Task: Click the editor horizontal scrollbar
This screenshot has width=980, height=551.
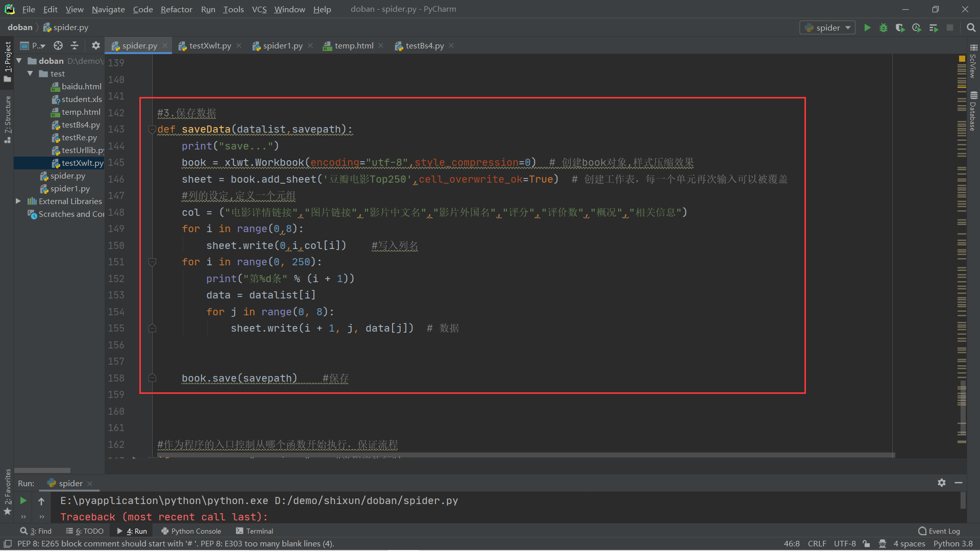Action: coord(526,455)
